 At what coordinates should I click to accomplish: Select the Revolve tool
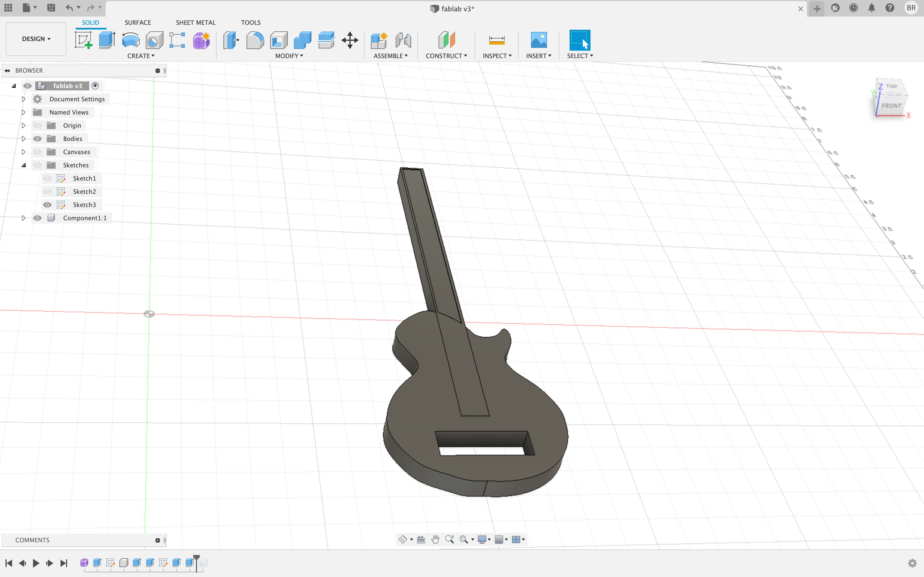point(131,40)
